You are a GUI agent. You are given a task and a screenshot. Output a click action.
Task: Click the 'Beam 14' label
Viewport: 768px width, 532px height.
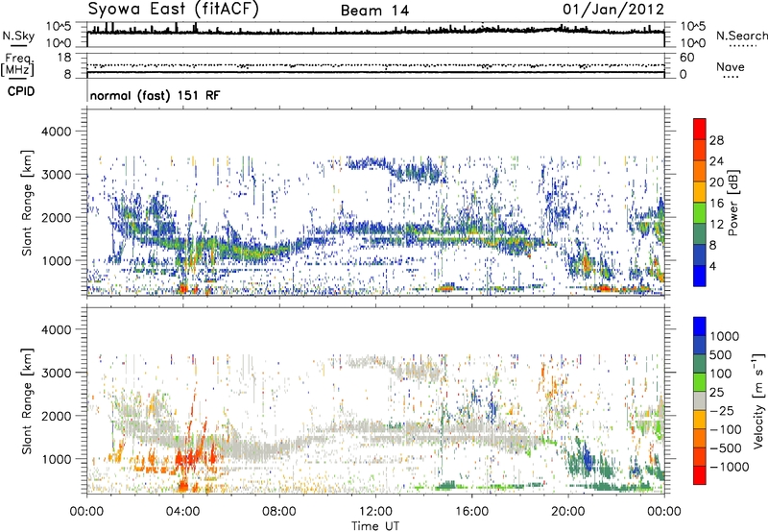click(x=374, y=11)
